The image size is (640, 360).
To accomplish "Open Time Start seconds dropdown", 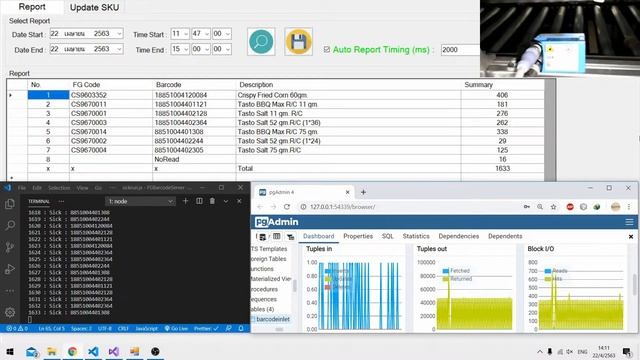I will [227, 33].
